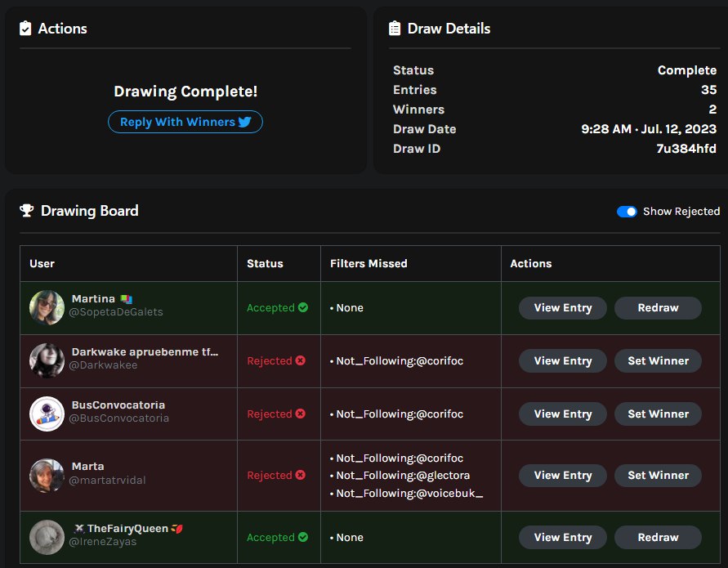Viewport: 728px width, 568px height.
Task: Click the Draw Details clipboard icon
Action: 395,29
